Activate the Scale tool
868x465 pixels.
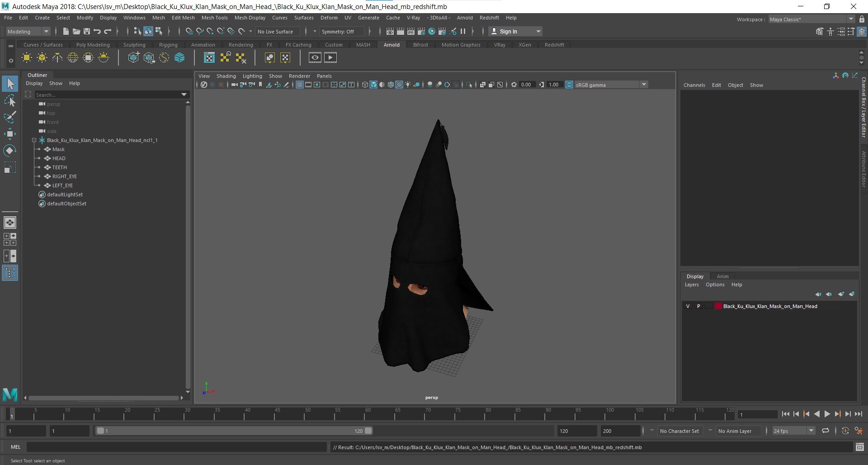coord(10,168)
